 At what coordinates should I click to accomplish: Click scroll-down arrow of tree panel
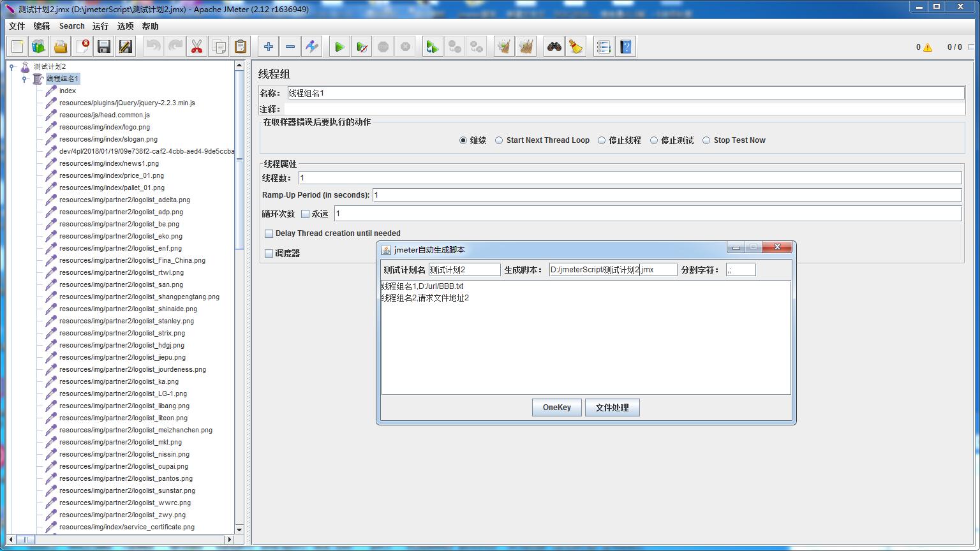[239, 529]
